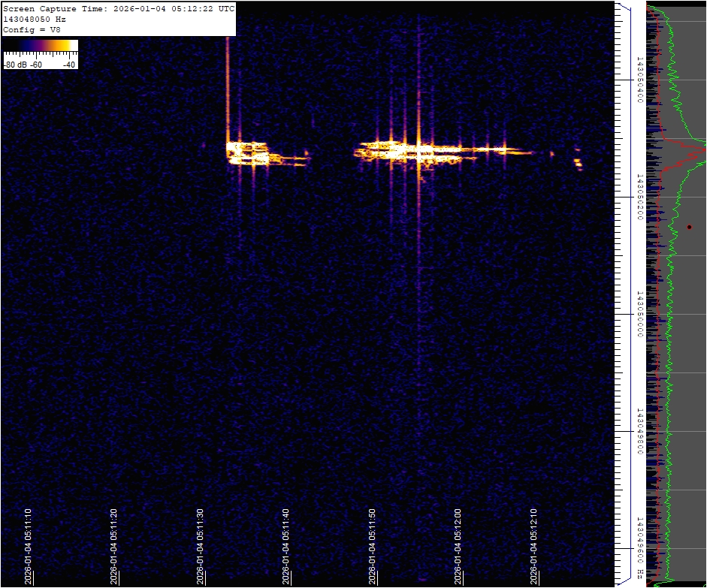Click the 143050200 frequency axis label
707x588 pixels.
coord(639,197)
